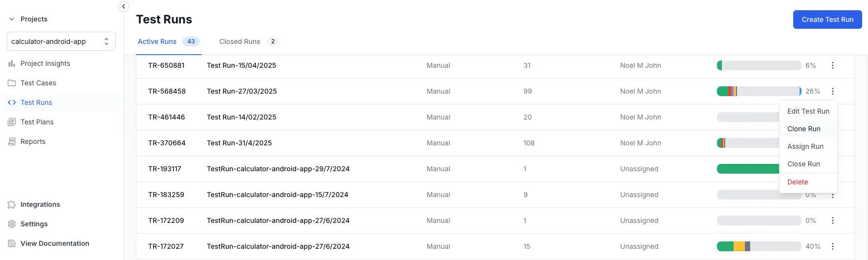Click the Create Test Run button

coord(827,20)
